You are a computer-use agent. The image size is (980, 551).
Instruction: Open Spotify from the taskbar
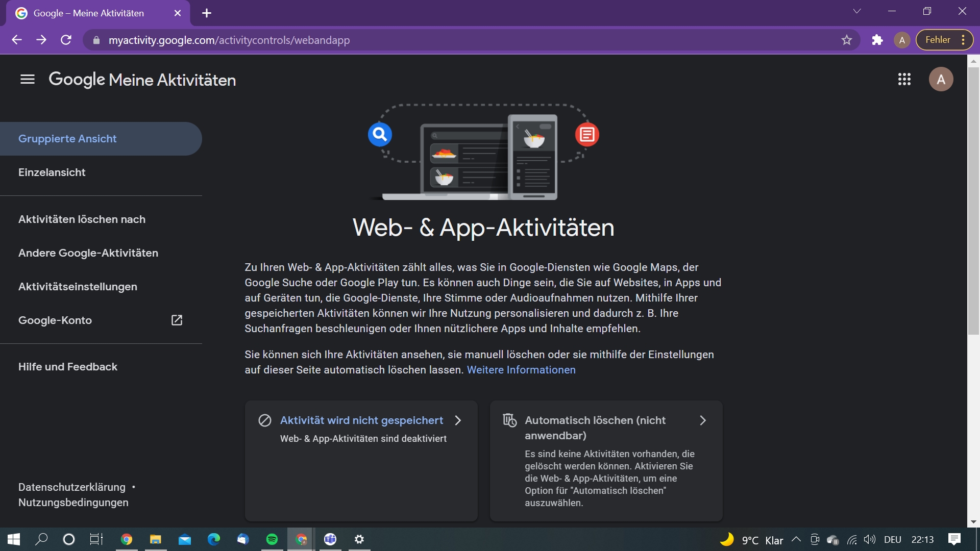(x=272, y=539)
